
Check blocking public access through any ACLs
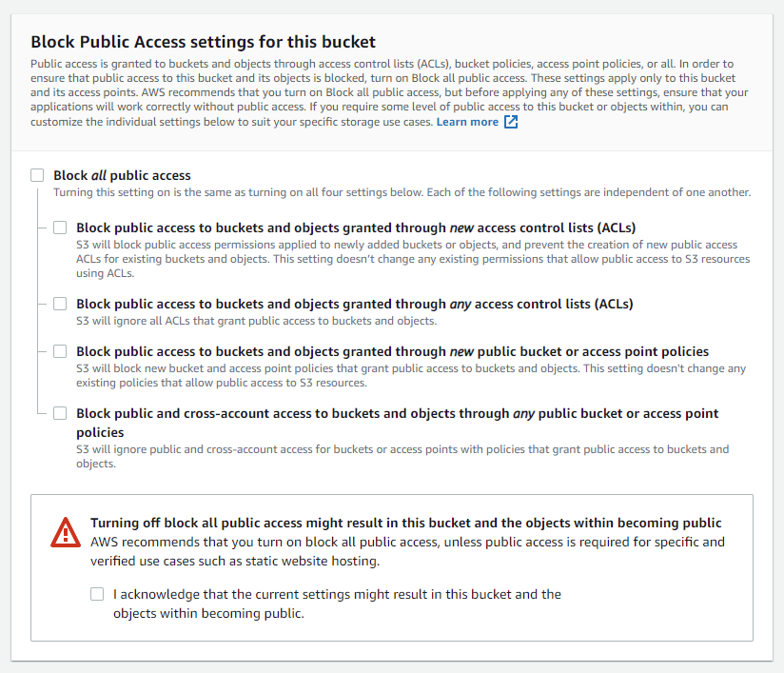[x=60, y=304]
